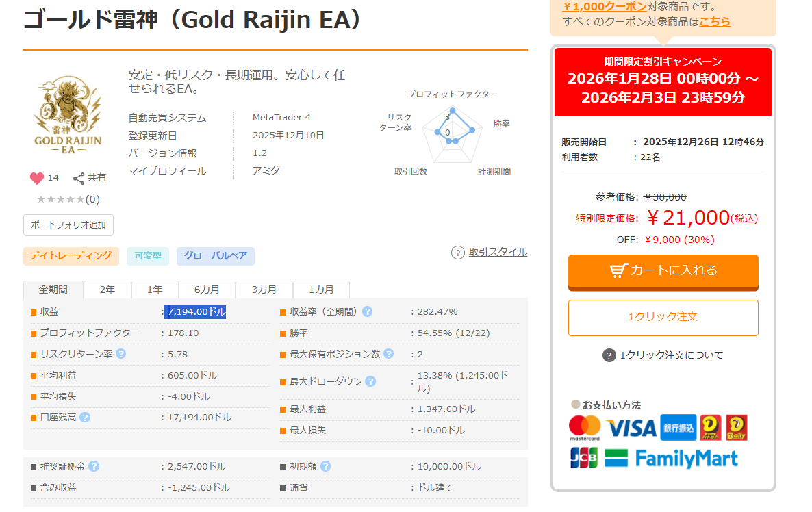Viewport: 812px width, 512px height.
Task: Click help icon next to 最大ドローダウン
Action: coord(370,381)
